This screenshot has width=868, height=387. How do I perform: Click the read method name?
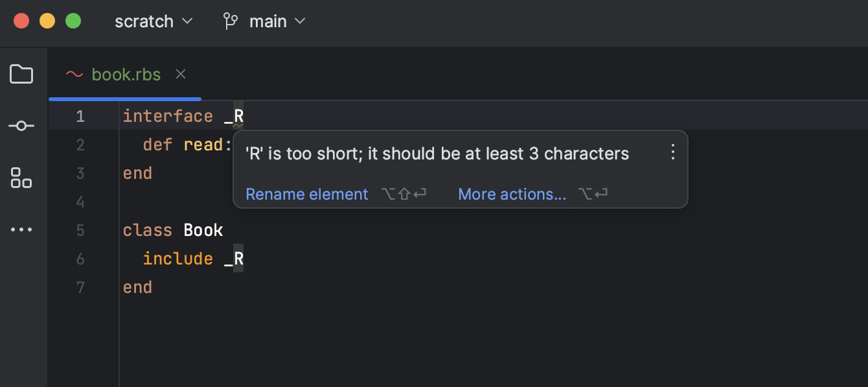(x=203, y=145)
